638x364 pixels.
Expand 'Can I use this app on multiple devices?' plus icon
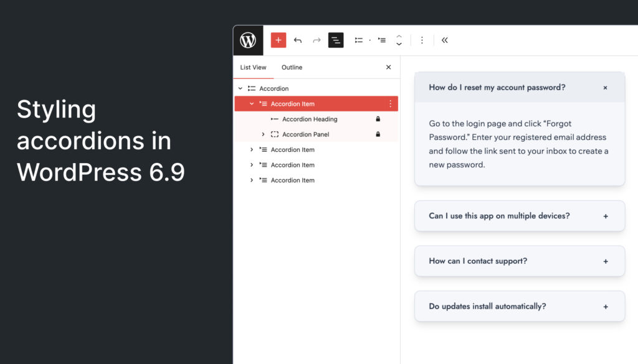pyautogui.click(x=606, y=217)
